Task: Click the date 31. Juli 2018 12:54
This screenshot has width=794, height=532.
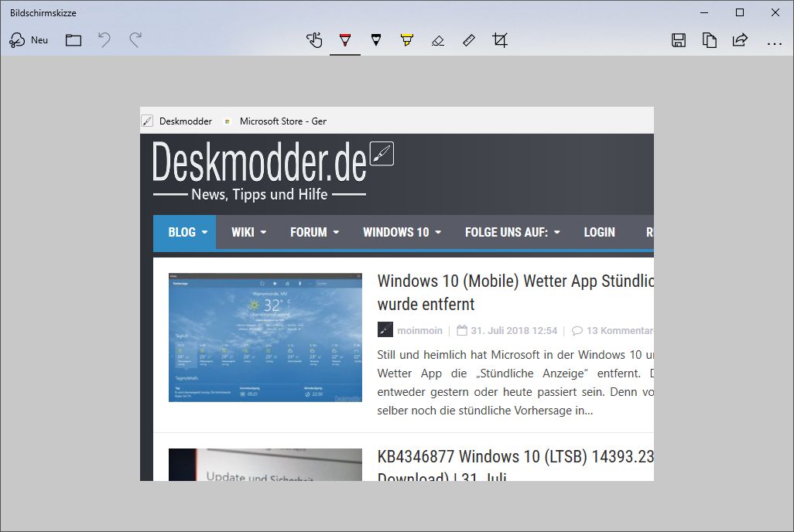Action: 514,330
